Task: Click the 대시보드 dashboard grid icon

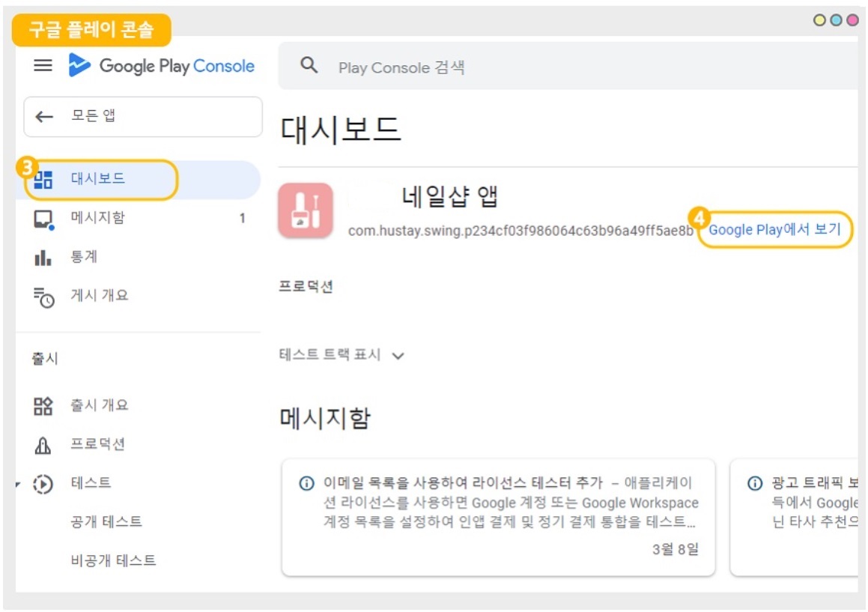Action: [43, 180]
